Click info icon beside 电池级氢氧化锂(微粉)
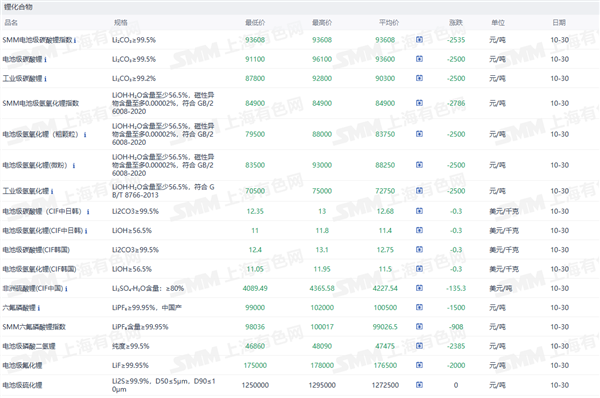This screenshot has height=398, width=600. point(74,166)
